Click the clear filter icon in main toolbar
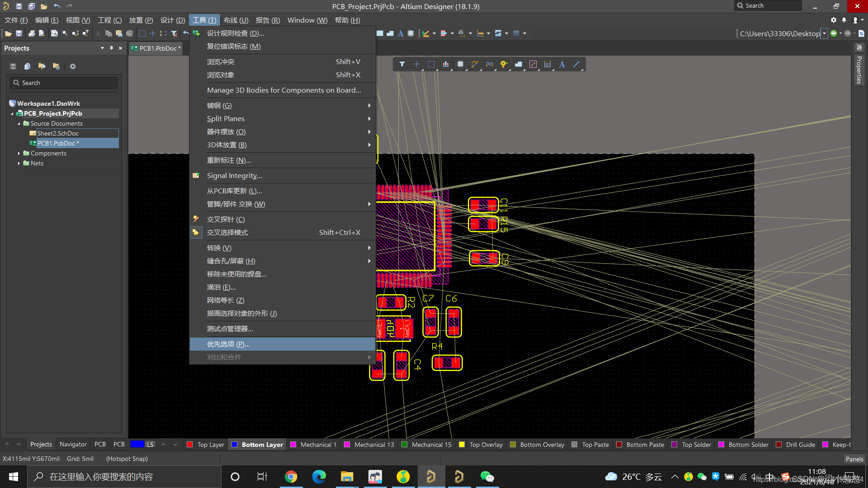 click(174, 33)
